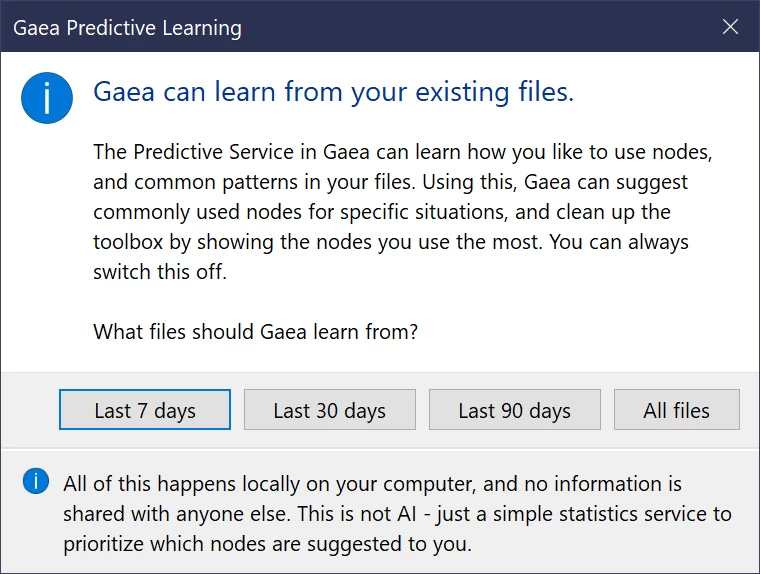Image resolution: width=760 pixels, height=574 pixels.
Task: Click the Gaea Predictive Learning window title
Action: 127,28
